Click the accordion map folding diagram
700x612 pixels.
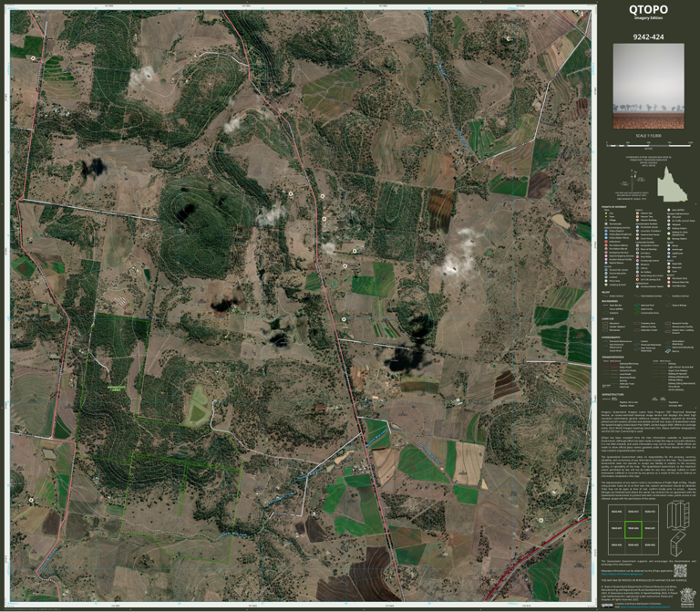[678, 514]
